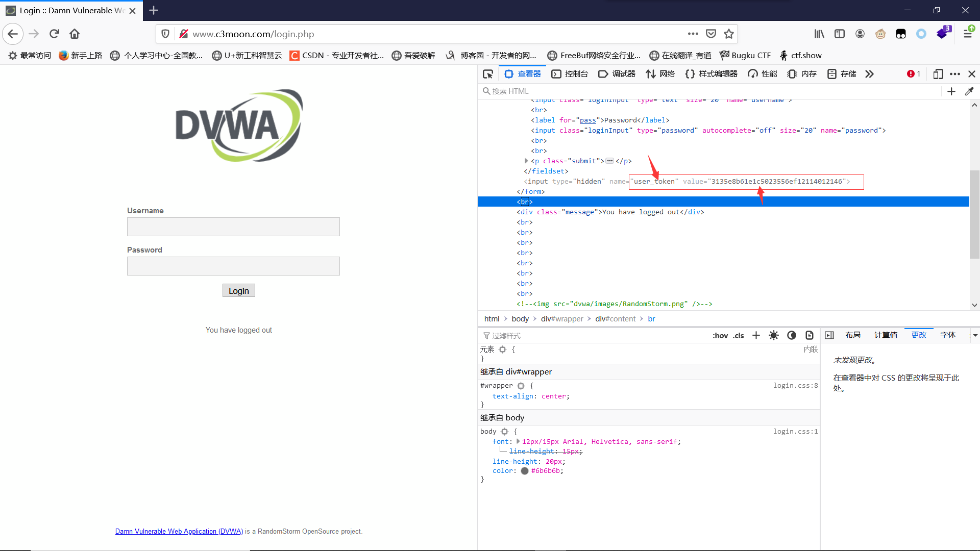Switch to the 查看器 inspector tab

coord(523,74)
